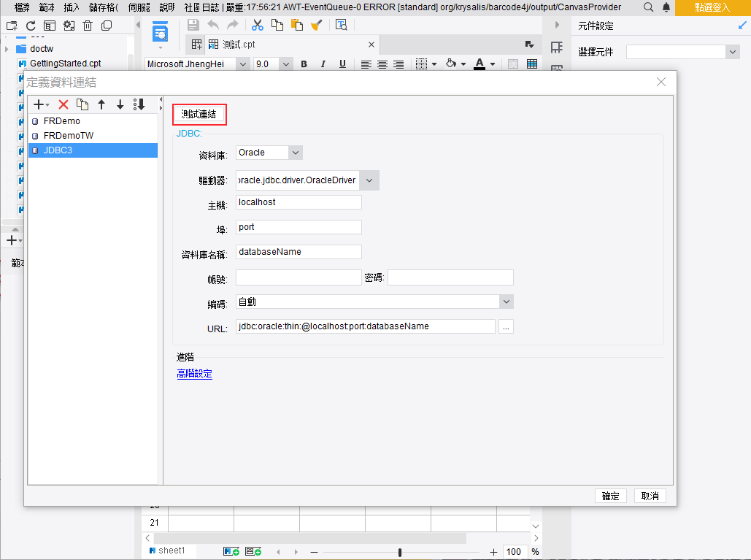This screenshot has width=751, height=560.
Task: Toggle italic formatting
Action: click(323, 64)
